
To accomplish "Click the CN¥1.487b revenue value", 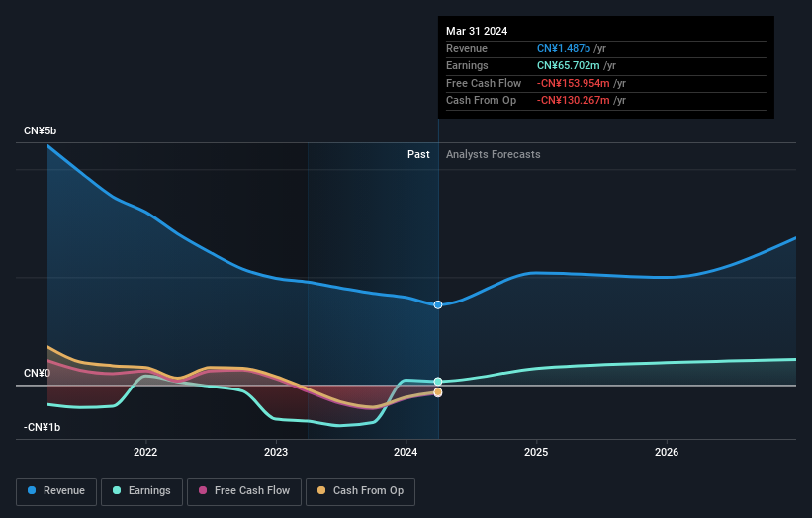I will (x=564, y=48).
